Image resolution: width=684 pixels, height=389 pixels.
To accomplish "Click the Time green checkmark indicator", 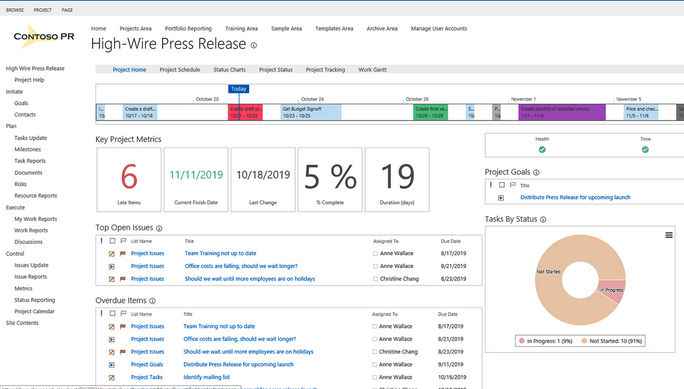I will coord(645,150).
